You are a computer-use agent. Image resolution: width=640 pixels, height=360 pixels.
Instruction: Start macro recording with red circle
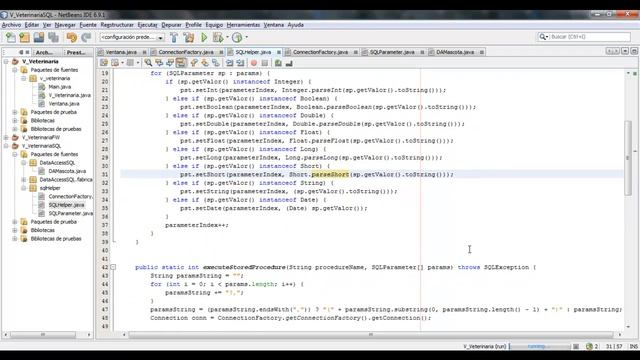coord(254,63)
